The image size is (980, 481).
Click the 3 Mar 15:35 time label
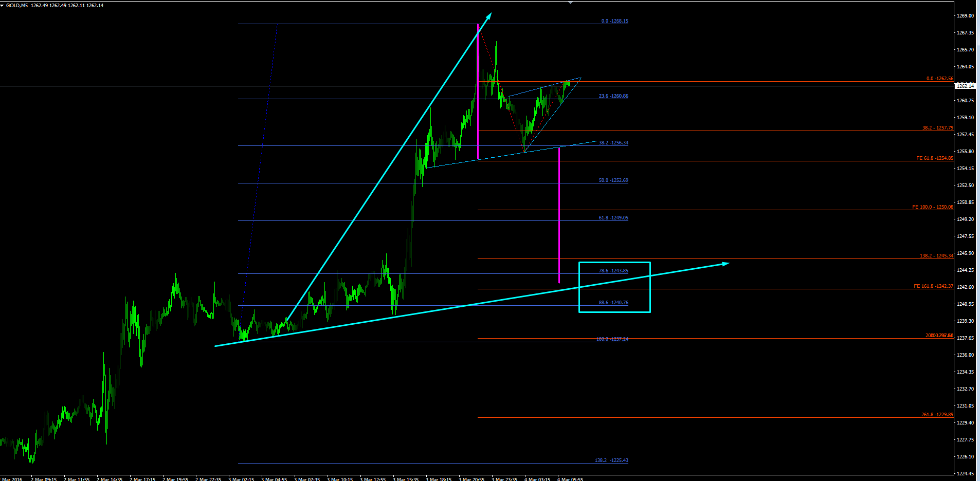click(406, 479)
